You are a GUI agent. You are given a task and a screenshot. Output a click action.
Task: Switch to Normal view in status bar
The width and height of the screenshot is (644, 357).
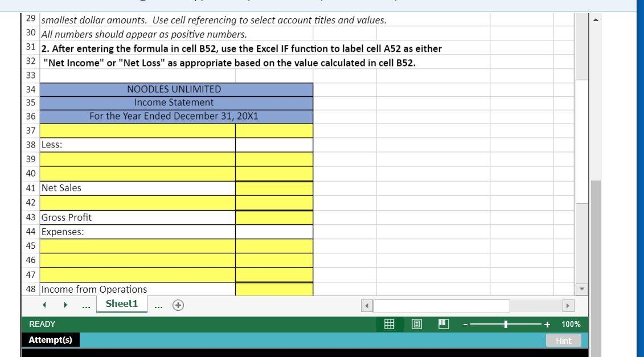389,324
